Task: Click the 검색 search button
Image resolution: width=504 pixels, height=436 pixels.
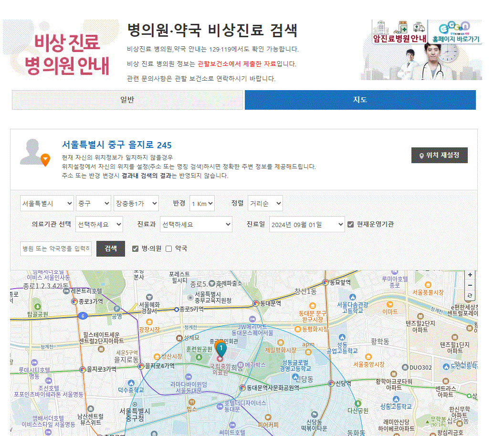Action: click(x=111, y=249)
